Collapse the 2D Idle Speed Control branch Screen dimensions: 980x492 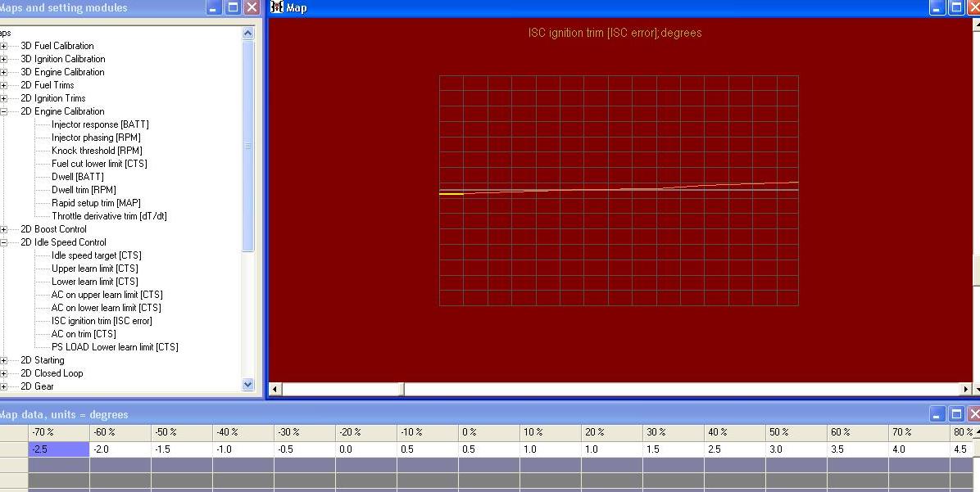[3, 242]
